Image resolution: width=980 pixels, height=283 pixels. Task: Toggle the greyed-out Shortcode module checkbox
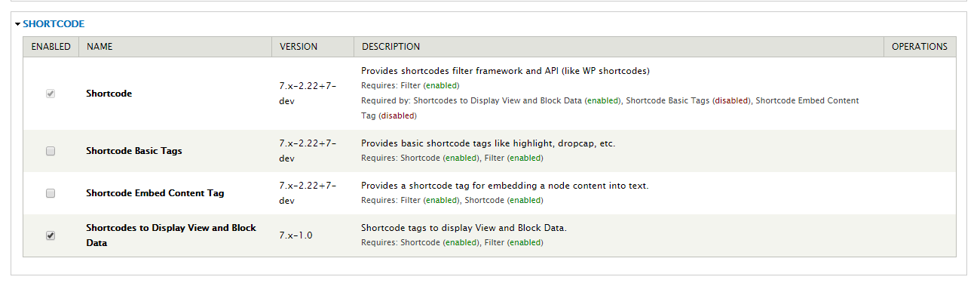[51, 94]
